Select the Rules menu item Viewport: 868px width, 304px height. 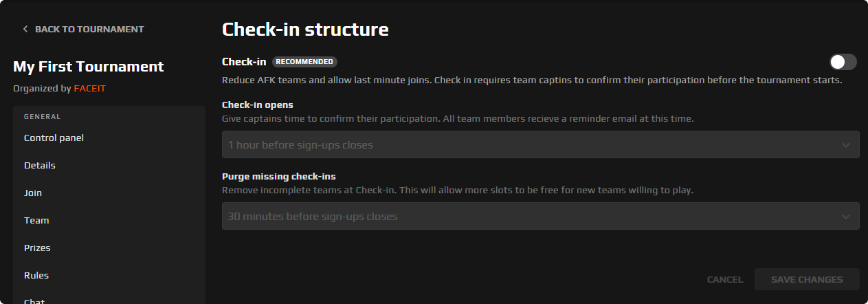point(36,276)
